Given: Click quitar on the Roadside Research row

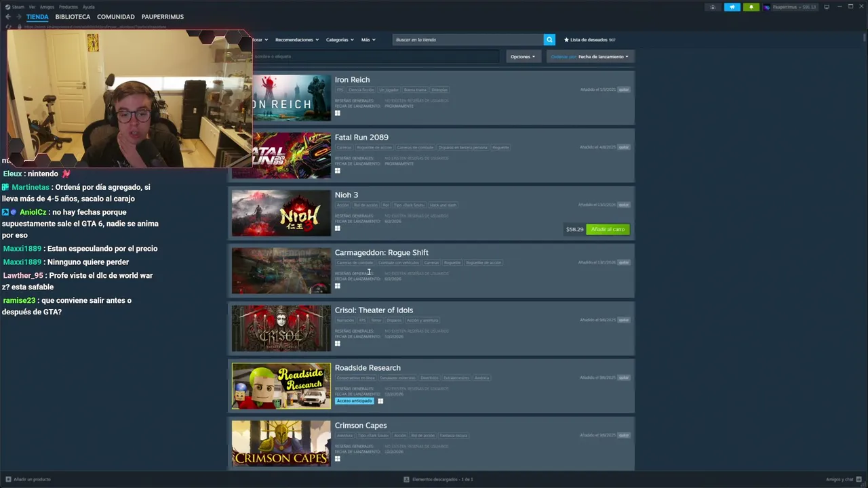Looking at the screenshot, I should 624,378.
